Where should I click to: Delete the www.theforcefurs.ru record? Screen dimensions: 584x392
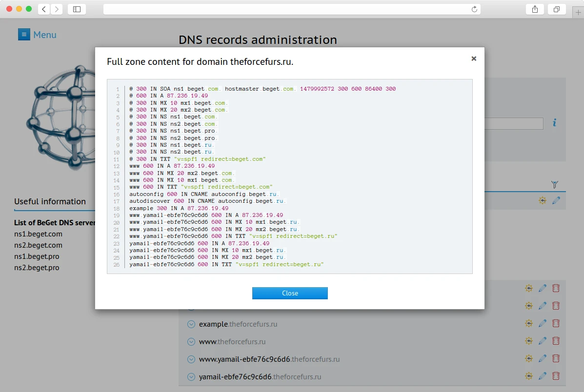point(556,341)
